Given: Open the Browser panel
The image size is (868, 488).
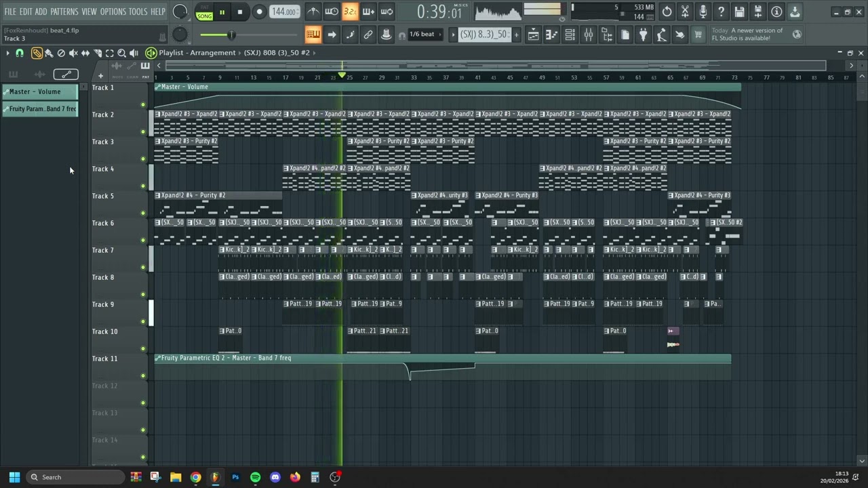Looking at the screenshot, I should coord(607,35).
